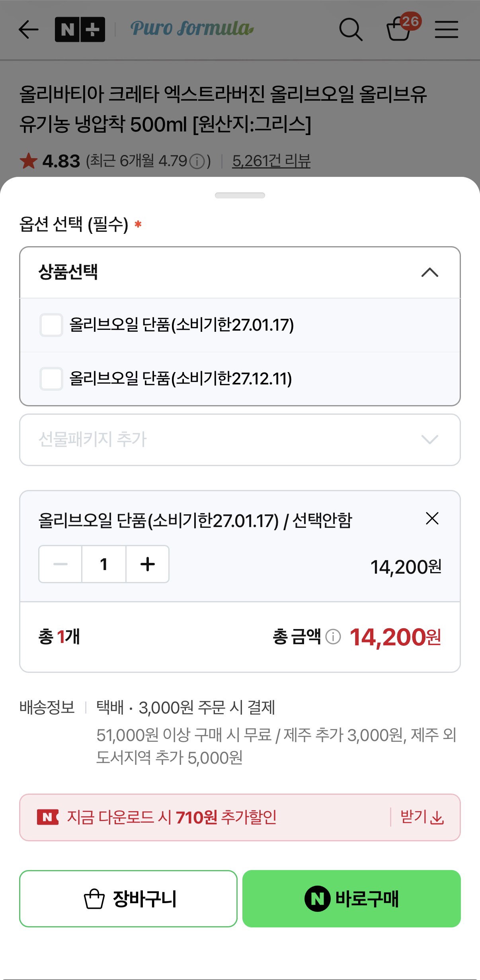Open the 5,261건 리뷰 link
This screenshot has height=980, width=480.
pyautogui.click(x=271, y=161)
